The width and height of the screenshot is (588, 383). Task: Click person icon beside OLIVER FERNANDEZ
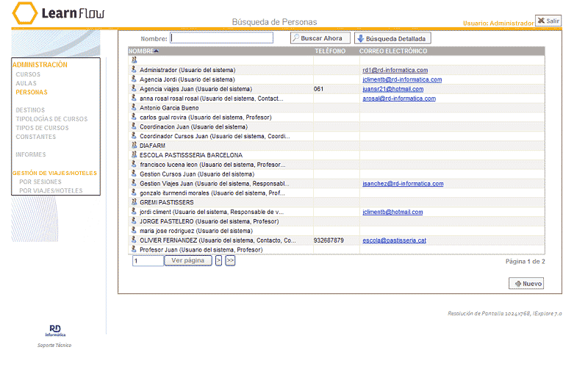pyautogui.click(x=134, y=240)
